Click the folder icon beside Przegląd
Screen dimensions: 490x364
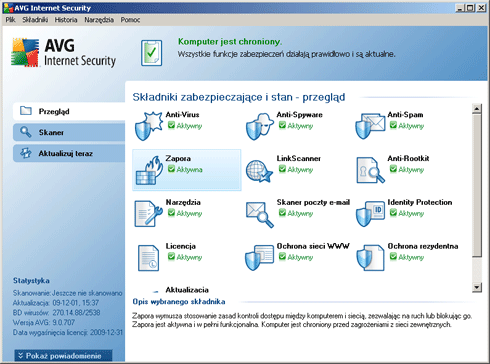(x=26, y=111)
